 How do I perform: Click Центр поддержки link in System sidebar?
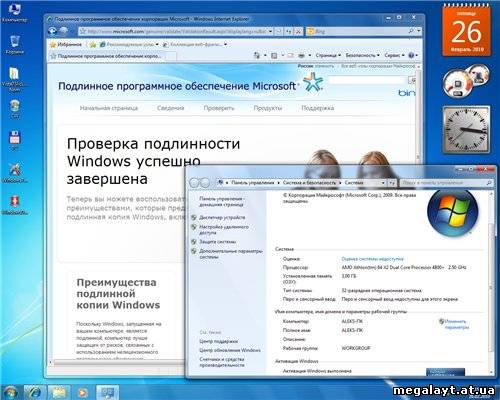click(x=218, y=341)
